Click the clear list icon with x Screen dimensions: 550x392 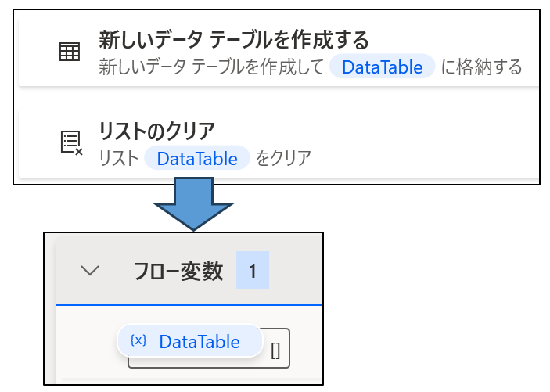(71, 143)
